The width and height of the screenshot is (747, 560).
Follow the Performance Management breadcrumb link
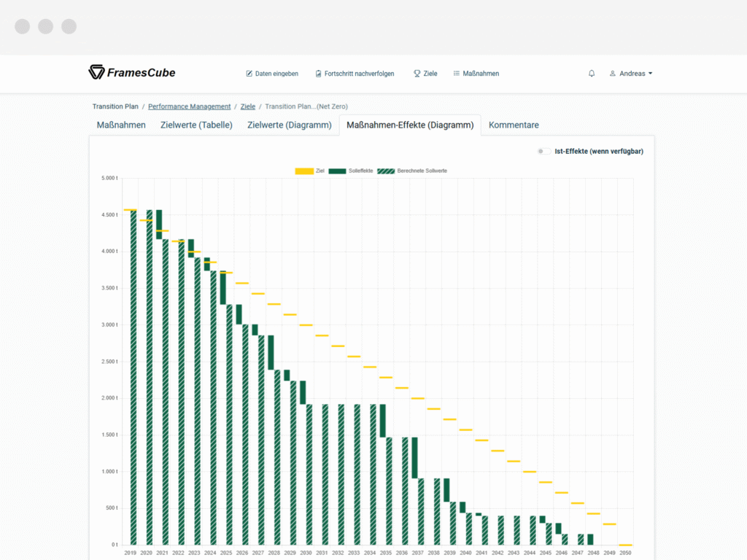(189, 106)
